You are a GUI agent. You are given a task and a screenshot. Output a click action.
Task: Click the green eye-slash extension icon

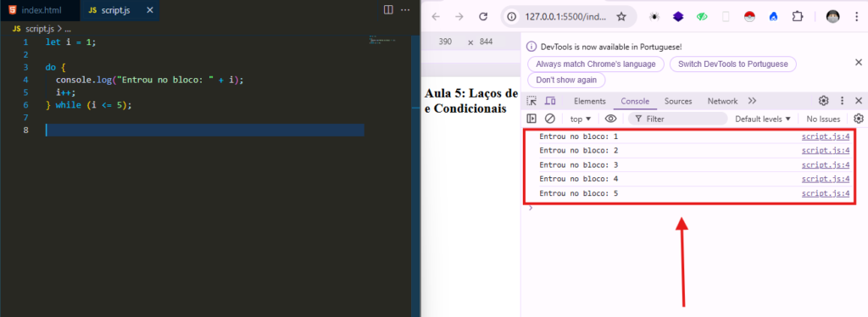[x=702, y=17]
